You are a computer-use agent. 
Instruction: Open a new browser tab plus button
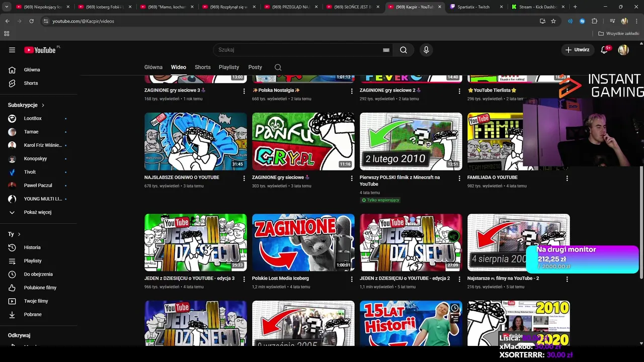point(575,7)
